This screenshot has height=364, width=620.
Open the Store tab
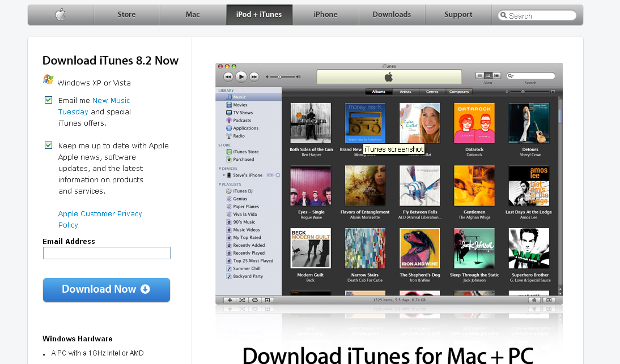point(126,15)
